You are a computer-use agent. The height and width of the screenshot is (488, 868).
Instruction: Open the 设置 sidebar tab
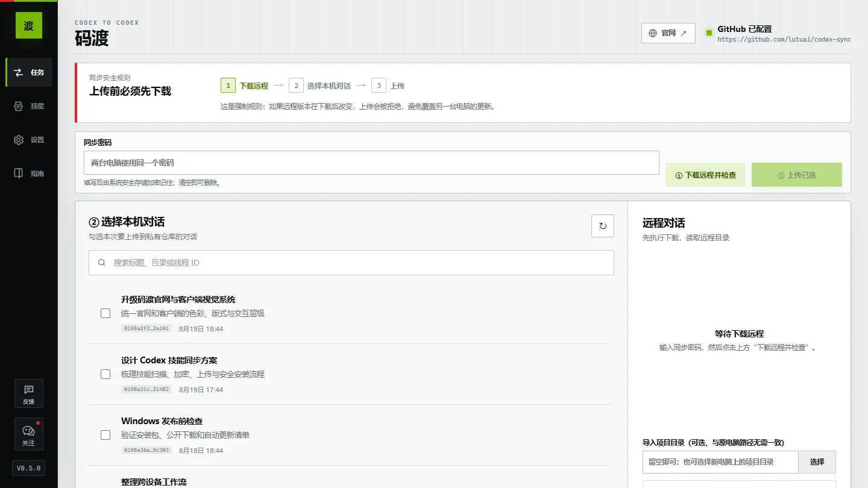[29, 140]
